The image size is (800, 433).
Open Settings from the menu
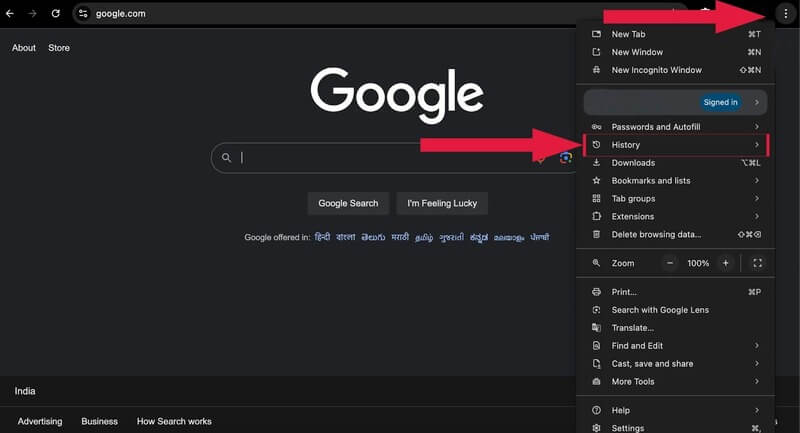pyautogui.click(x=676, y=428)
